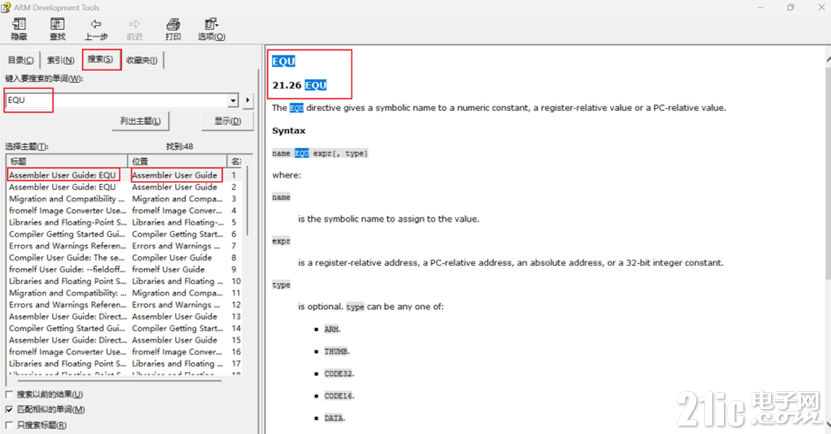This screenshot has width=831, height=434.
Task: Select result row 8 Compiler User Guide: The se...
Action: (125, 258)
